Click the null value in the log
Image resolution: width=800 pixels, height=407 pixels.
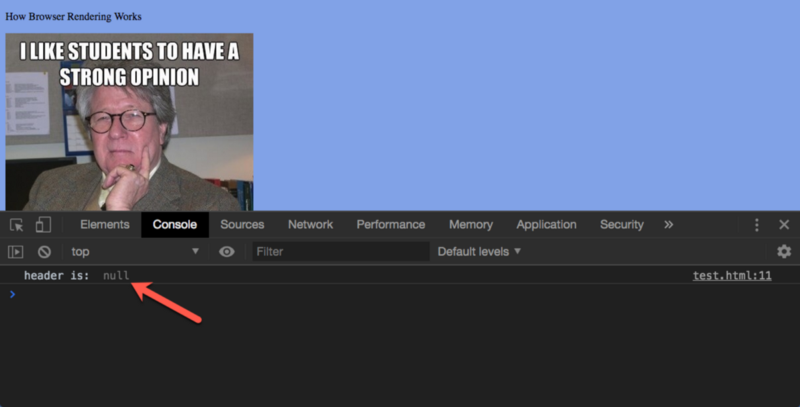116,276
